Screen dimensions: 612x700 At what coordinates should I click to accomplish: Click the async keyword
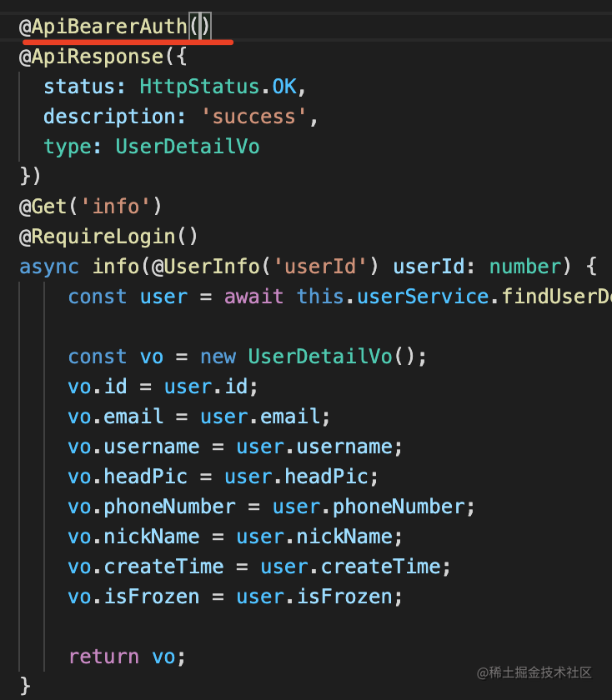click(49, 267)
